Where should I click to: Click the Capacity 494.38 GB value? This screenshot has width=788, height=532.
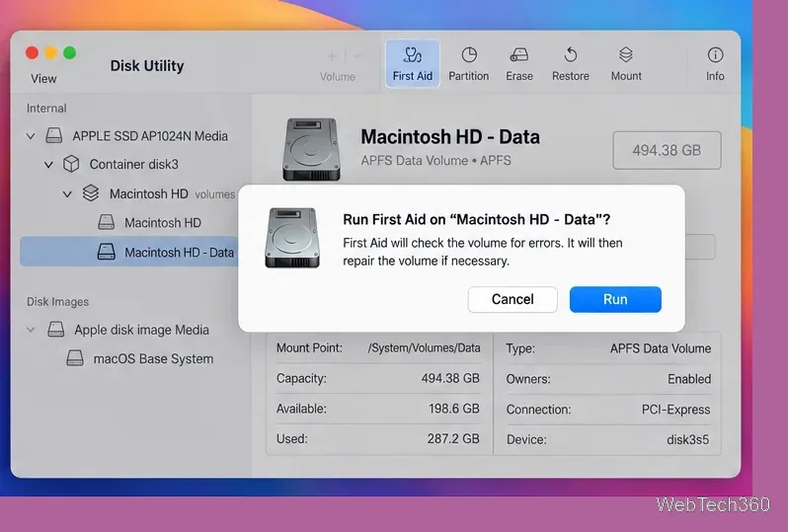450,378
